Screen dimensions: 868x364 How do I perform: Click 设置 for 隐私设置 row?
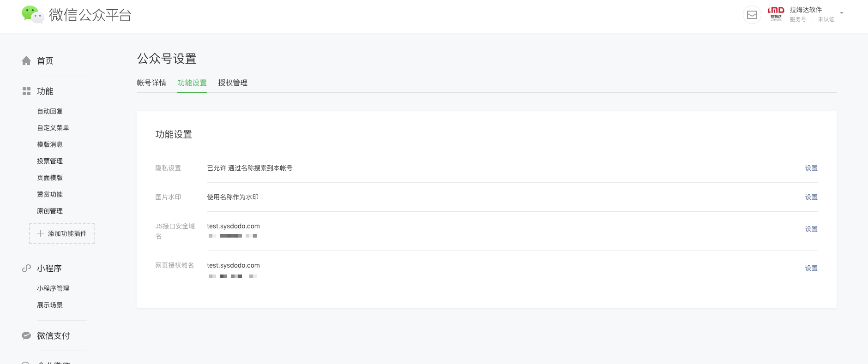(x=811, y=168)
